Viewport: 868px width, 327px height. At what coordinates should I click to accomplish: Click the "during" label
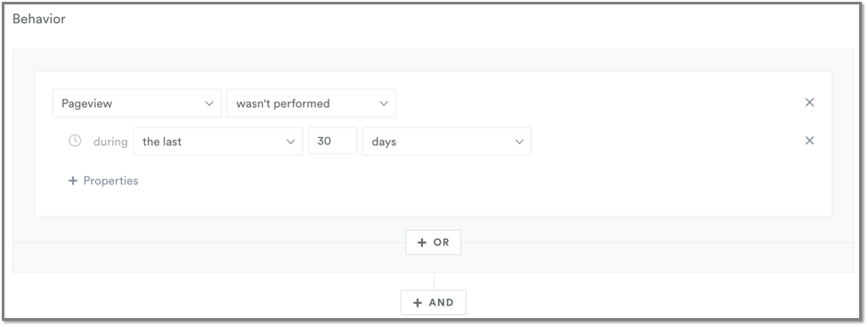110,142
